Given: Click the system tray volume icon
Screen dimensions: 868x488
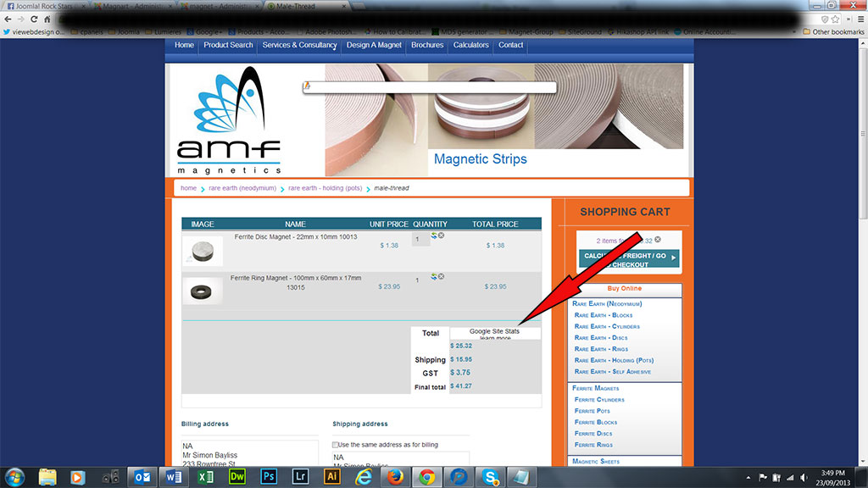Looking at the screenshot, I should (x=804, y=478).
